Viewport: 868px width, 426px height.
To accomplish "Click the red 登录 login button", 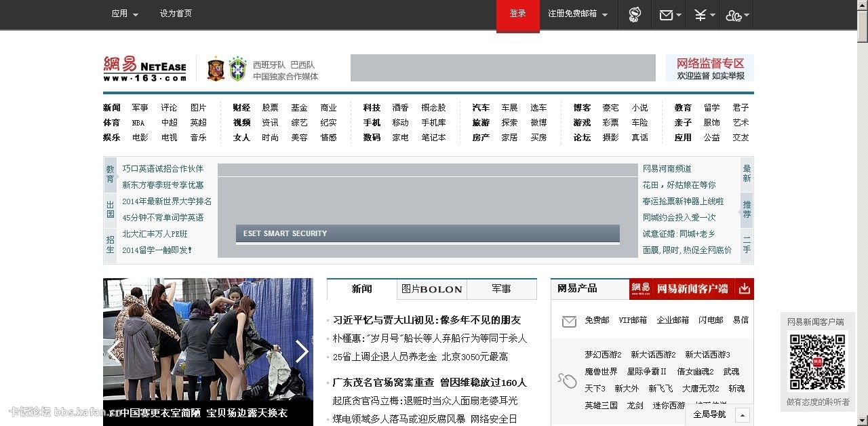I will pos(518,15).
